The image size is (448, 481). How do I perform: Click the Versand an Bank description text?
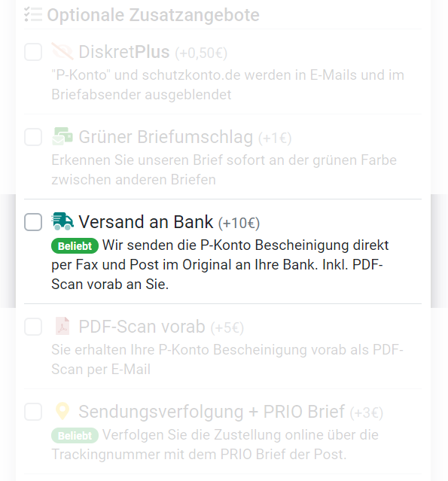coord(220,265)
